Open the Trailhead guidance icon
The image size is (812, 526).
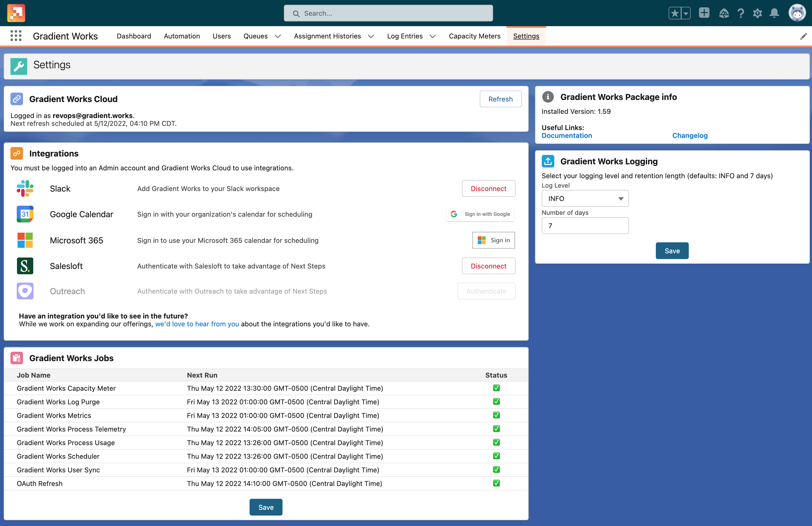[724, 13]
